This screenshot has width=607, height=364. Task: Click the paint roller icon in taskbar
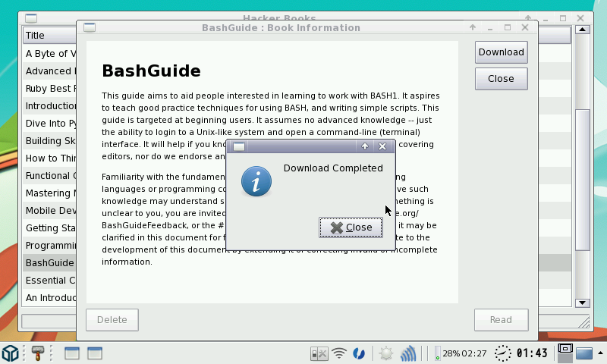37,353
